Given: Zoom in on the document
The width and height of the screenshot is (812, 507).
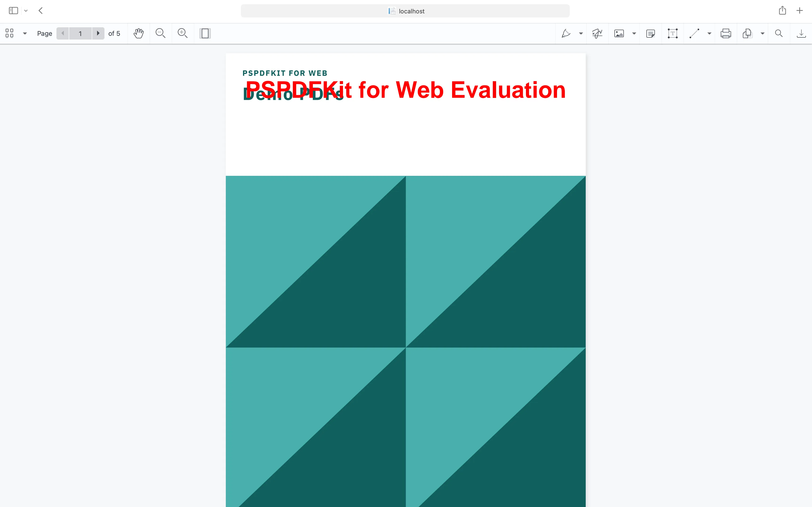Looking at the screenshot, I should [x=183, y=33].
